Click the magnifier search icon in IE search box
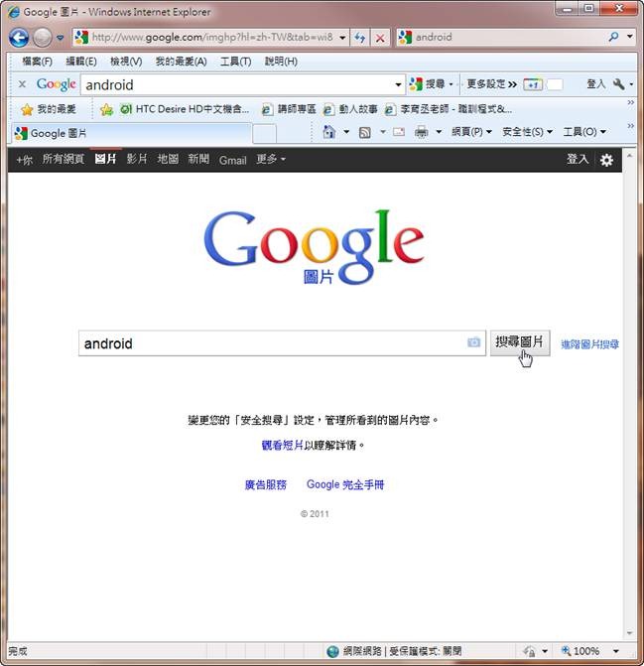Image resolution: width=644 pixels, height=666 pixels. tap(613, 37)
